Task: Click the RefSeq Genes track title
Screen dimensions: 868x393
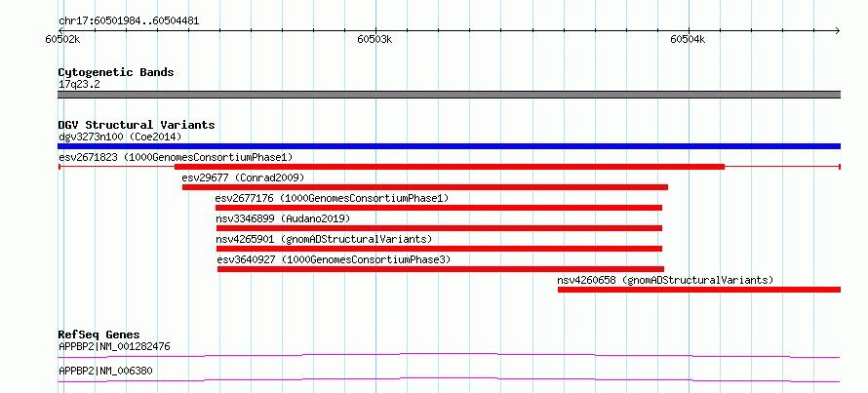Action: coord(99,334)
